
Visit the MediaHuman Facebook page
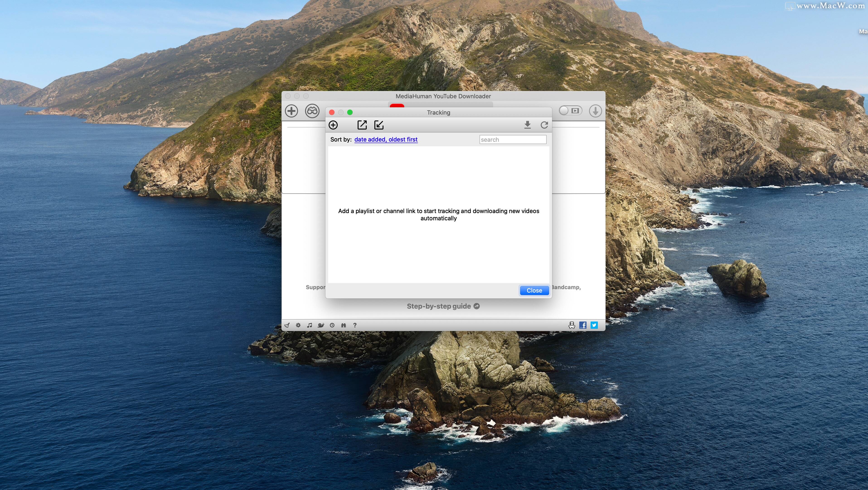click(583, 325)
